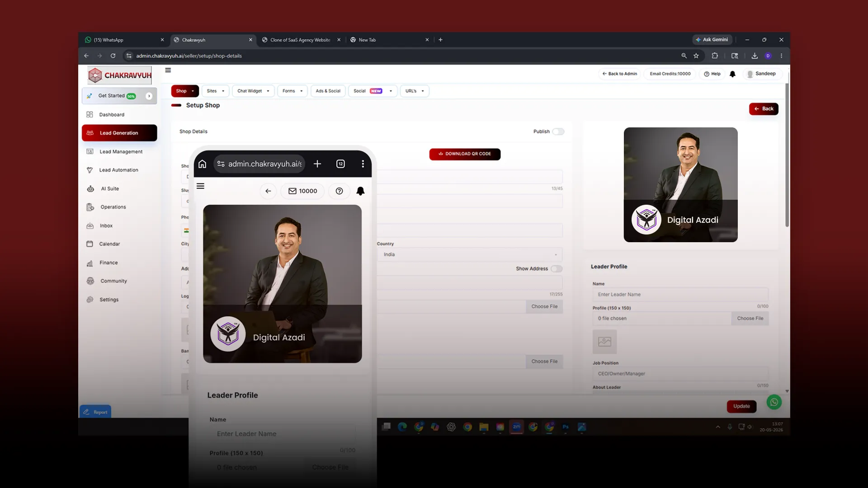Screen dimensions: 868x488
Task: Tap the home icon in the mobile browser
Action: pyautogui.click(x=203, y=164)
